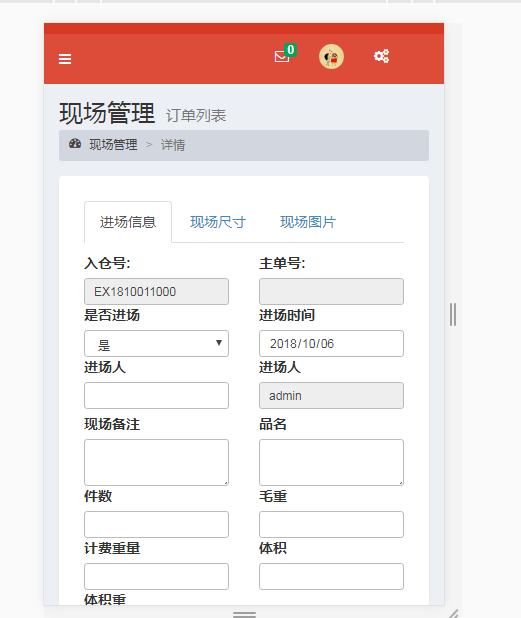The width and height of the screenshot is (521, 618).
Task: Click into the 现场备注 textarea
Action: pos(156,462)
